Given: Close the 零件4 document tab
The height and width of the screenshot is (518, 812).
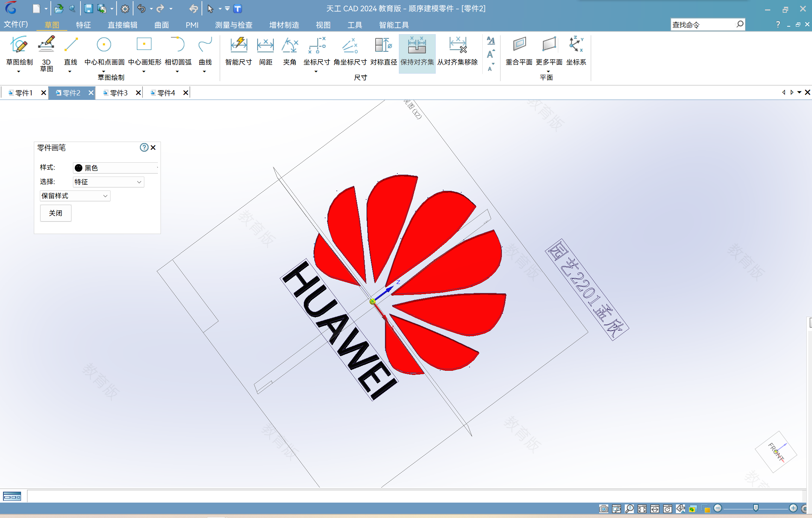Looking at the screenshot, I should (185, 93).
